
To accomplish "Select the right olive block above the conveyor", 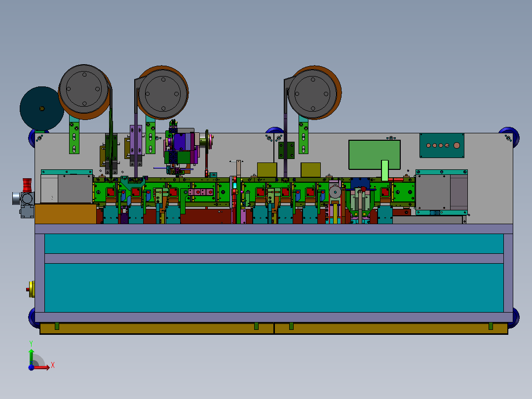I will [310, 170].
